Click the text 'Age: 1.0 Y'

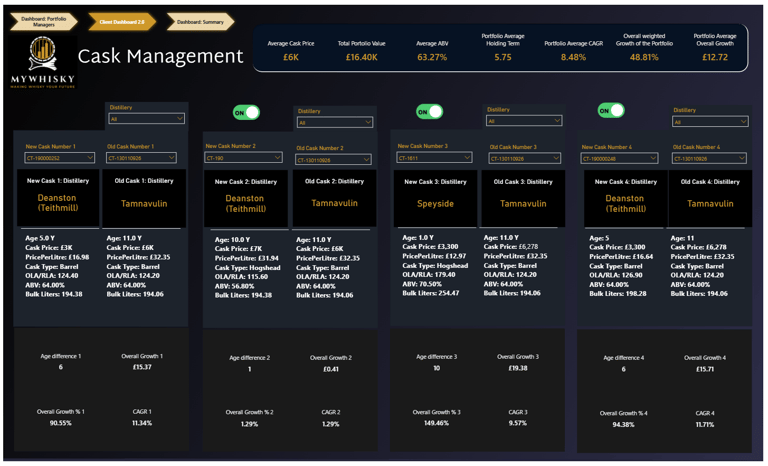click(x=418, y=237)
